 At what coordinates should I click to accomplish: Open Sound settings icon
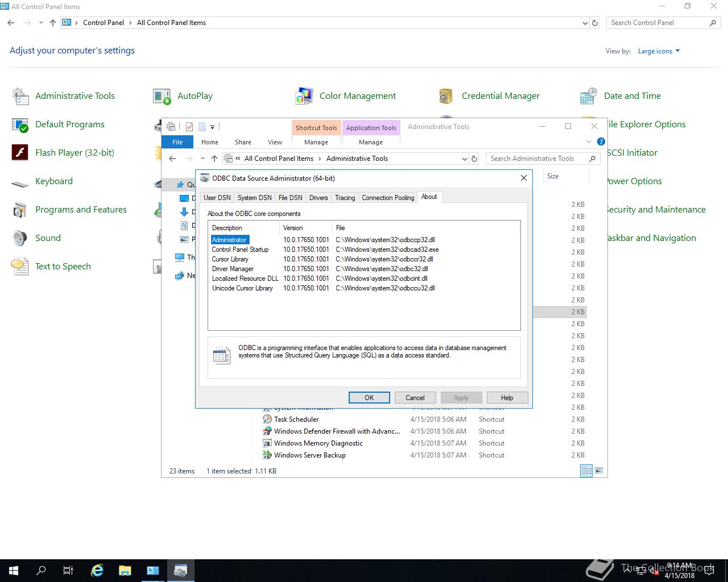click(20, 238)
